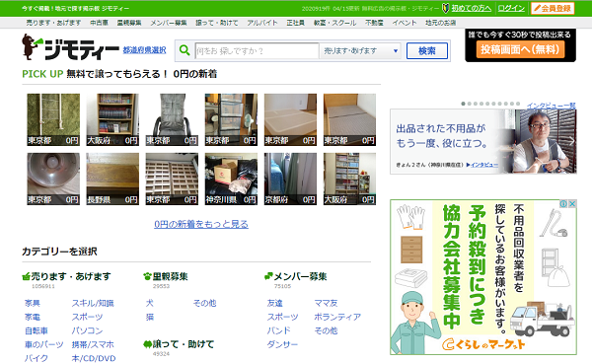Open the 大阪府 manga shelf listing thumbnail
Image resolution: width=592 pixels, height=364 pixels.
pyautogui.click(x=349, y=179)
